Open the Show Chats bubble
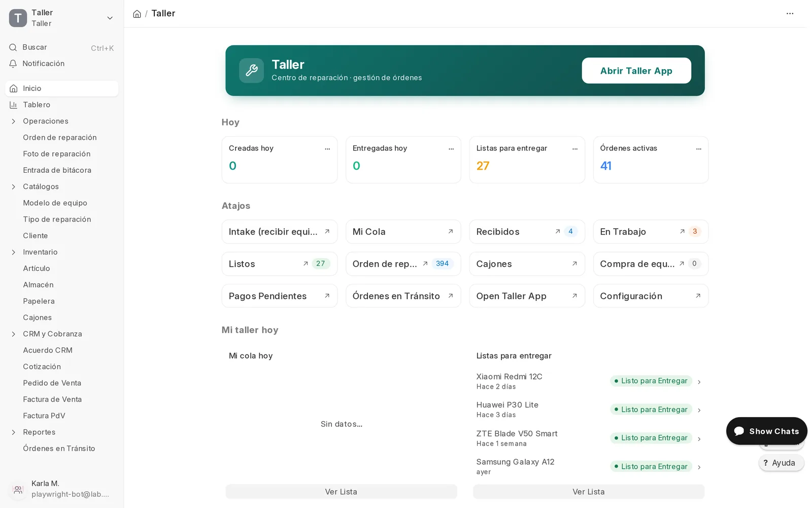This screenshot has height=508, width=812. click(x=767, y=431)
